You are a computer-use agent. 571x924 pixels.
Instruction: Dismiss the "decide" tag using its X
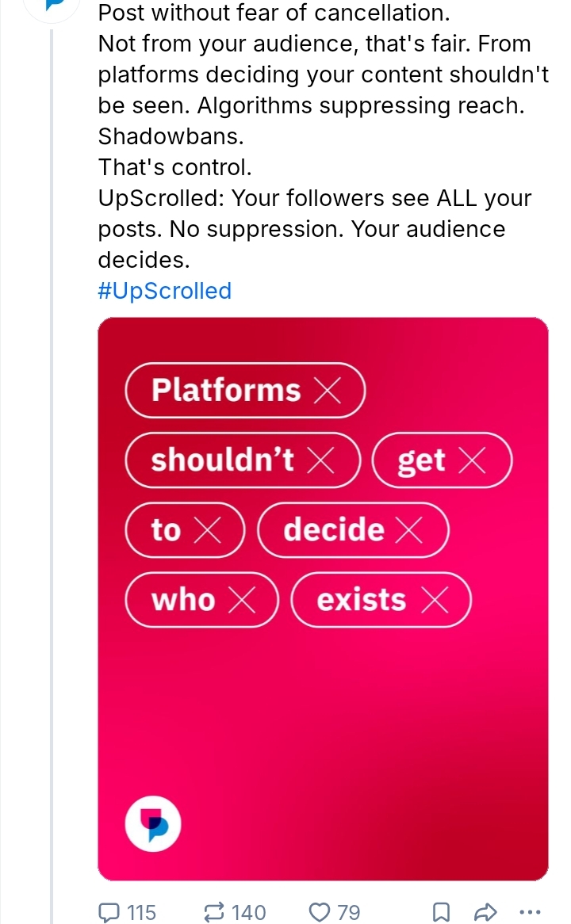[x=409, y=530]
